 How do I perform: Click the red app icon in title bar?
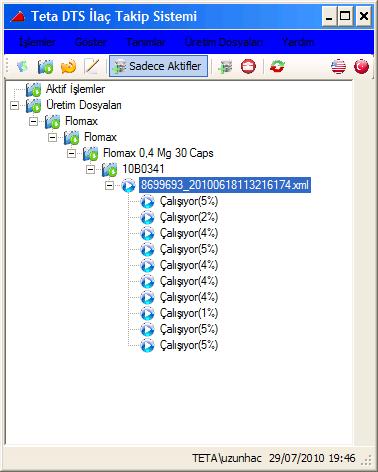(x=18, y=16)
